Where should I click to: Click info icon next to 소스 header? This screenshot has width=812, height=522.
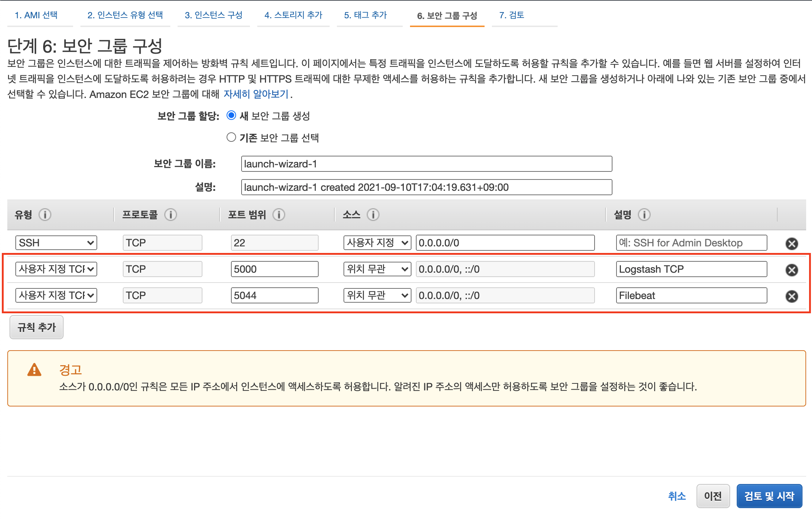click(x=373, y=215)
